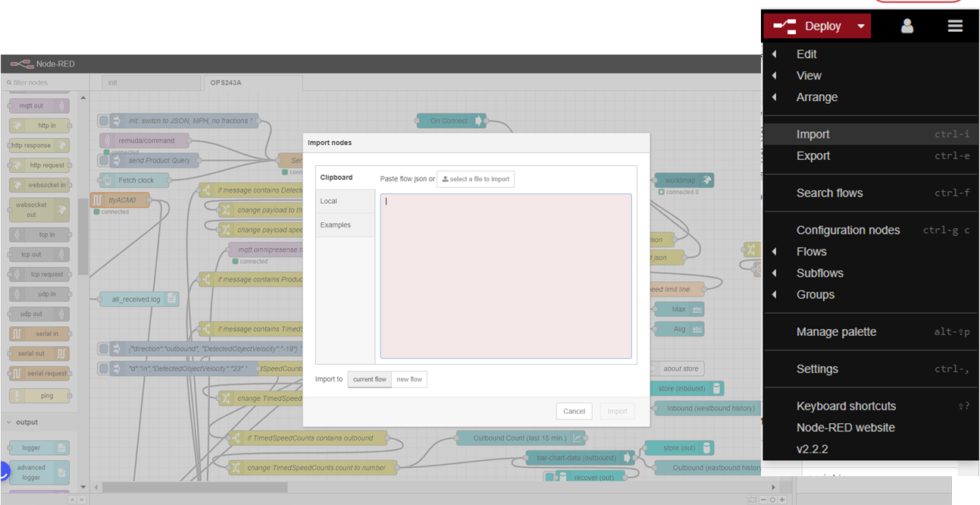
Task: Select the logger palette node
Action: click(x=39, y=448)
